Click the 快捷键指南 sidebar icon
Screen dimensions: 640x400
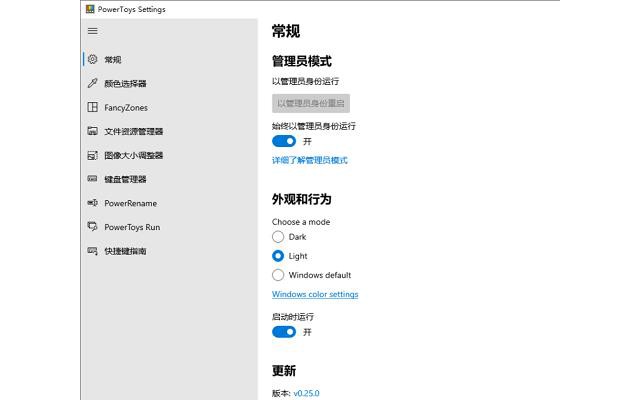93,251
